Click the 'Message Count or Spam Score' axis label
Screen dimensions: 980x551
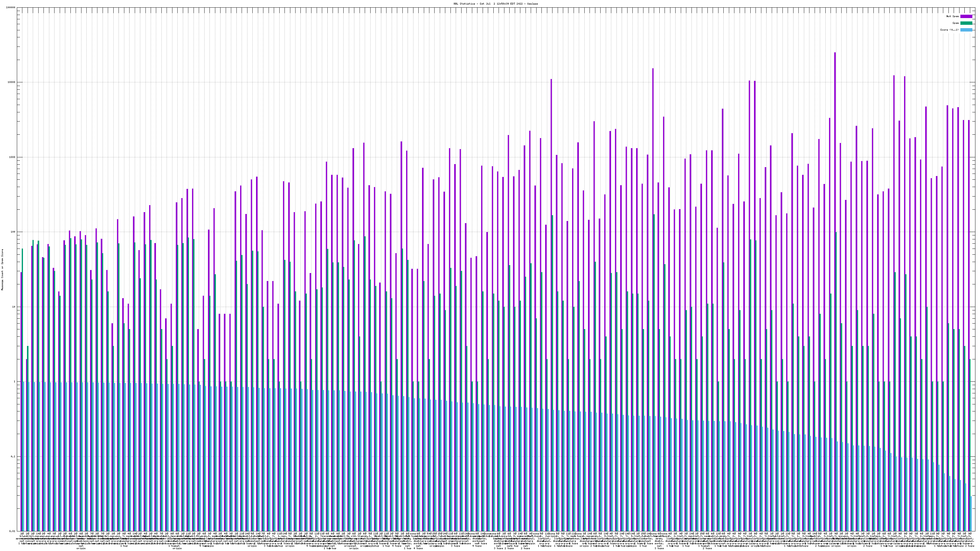pyautogui.click(x=2, y=270)
